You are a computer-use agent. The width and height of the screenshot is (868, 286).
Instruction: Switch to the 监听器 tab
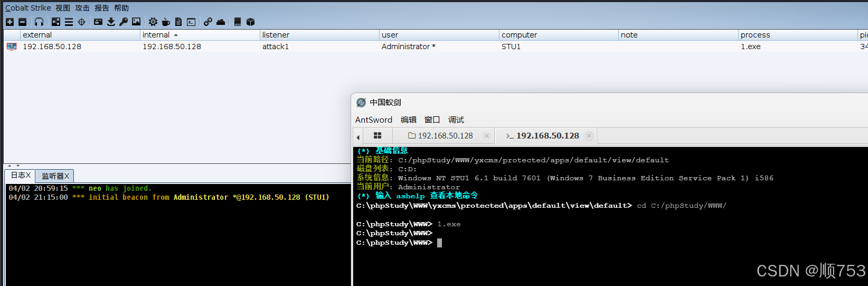pos(55,176)
